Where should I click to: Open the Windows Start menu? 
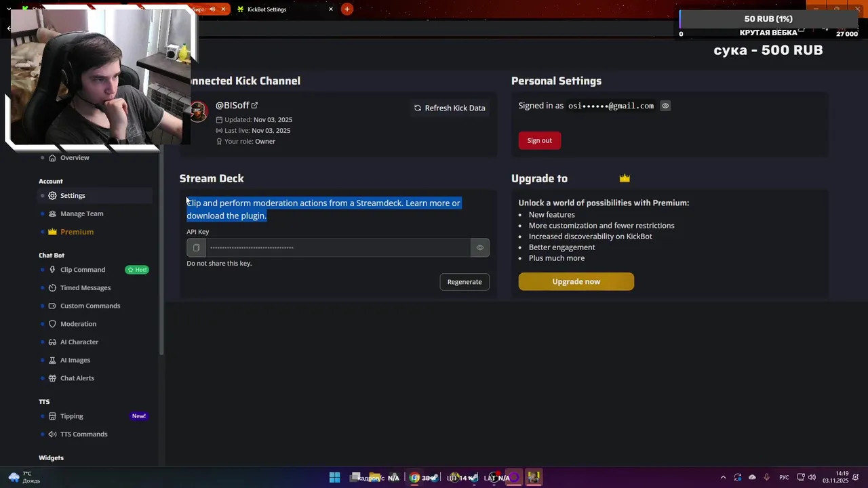point(334,477)
